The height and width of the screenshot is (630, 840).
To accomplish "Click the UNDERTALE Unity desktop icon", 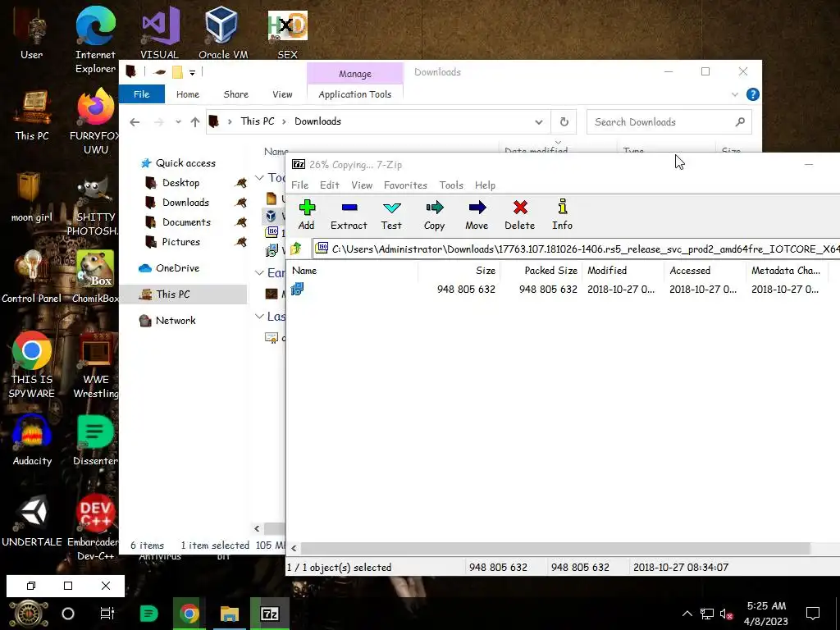I will [x=32, y=521].
